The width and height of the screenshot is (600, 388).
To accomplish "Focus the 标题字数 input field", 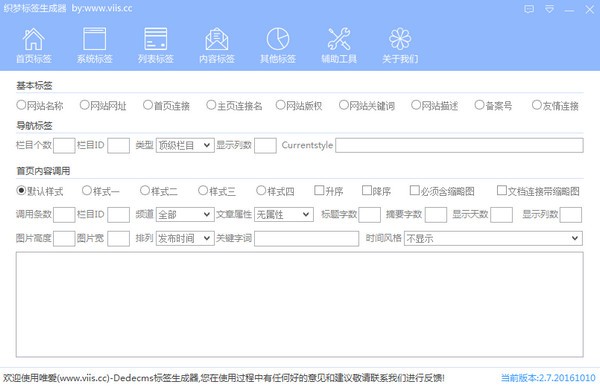I will (369, 215).
